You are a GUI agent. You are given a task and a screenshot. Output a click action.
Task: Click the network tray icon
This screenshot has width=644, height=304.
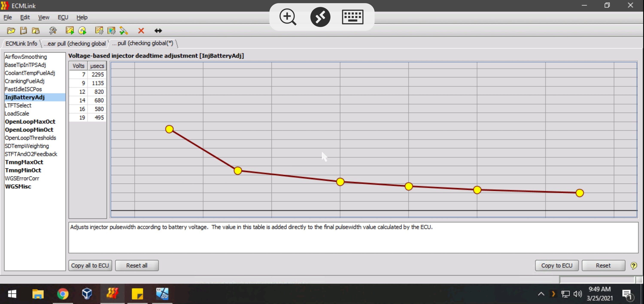point(565,294)
